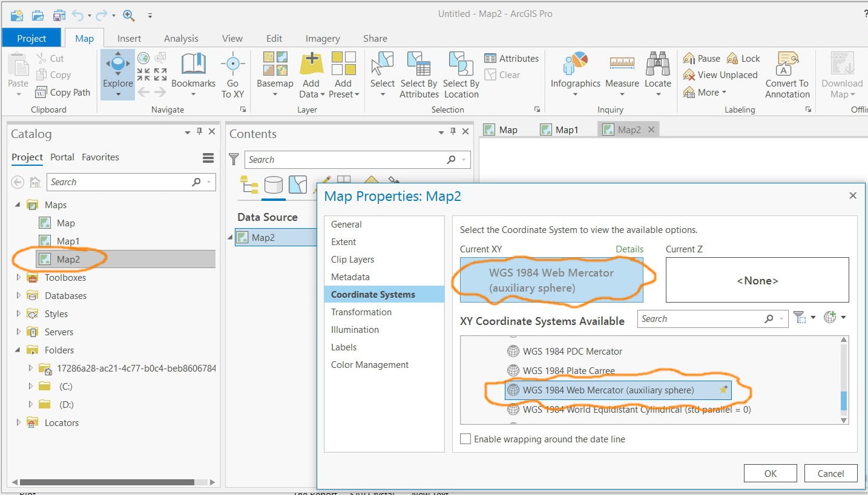868x495 pixels.
Task: Click Select By Attributes icon
Action: pos(419,64)
